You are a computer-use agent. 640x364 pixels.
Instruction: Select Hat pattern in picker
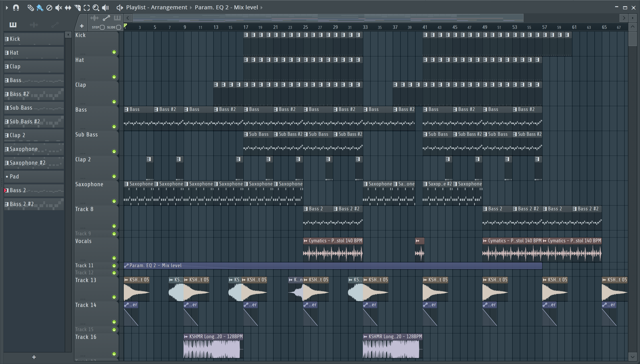[34, 53]
